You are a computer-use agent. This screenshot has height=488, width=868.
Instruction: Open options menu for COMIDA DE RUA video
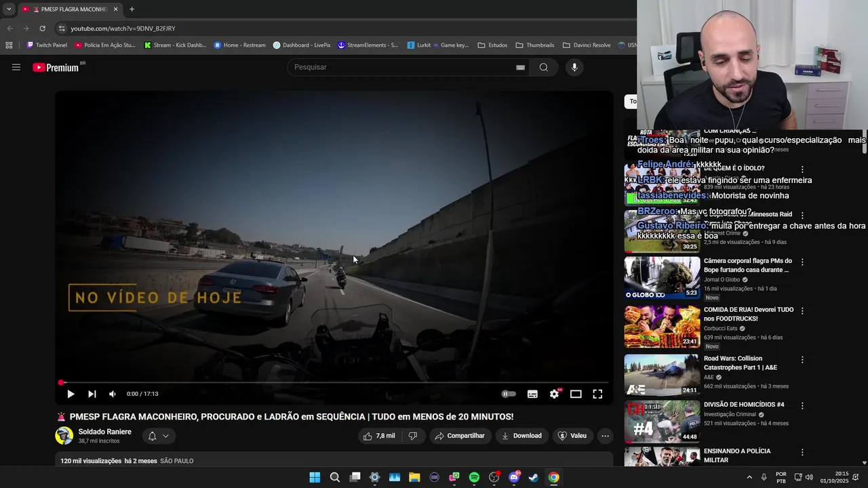[802, 310]
